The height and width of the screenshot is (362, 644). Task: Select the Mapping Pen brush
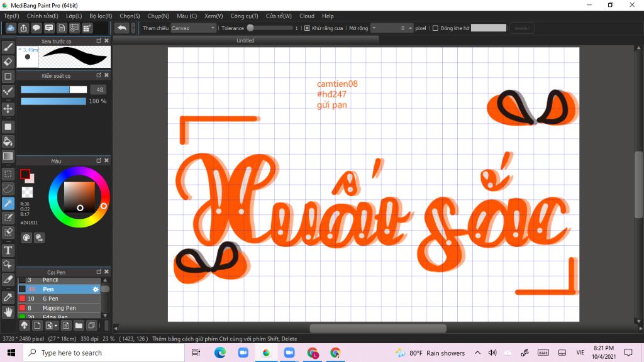[59, 308]
